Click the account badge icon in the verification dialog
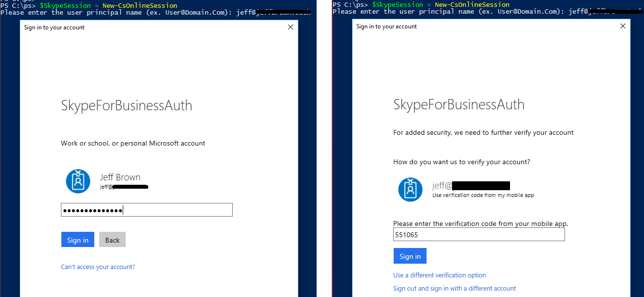Screen dimensions: 644x297 pyautogui.click(x=410, y=190)
